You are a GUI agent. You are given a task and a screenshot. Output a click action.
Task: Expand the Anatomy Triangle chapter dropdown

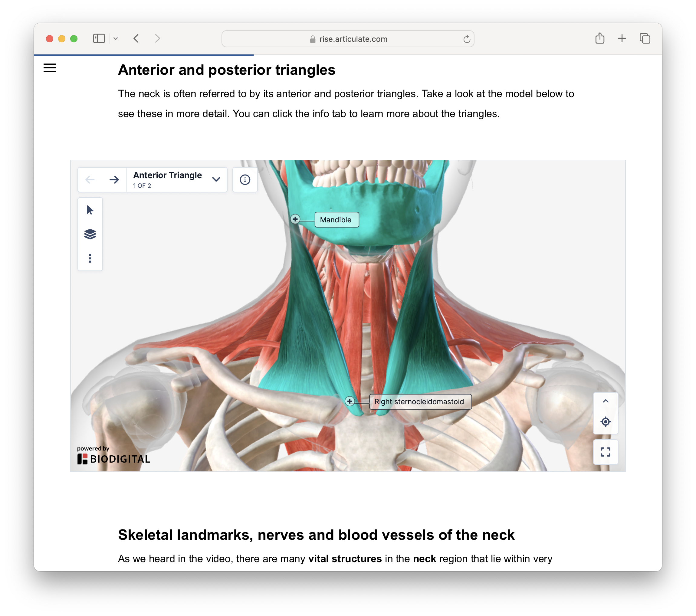(216, 179)
